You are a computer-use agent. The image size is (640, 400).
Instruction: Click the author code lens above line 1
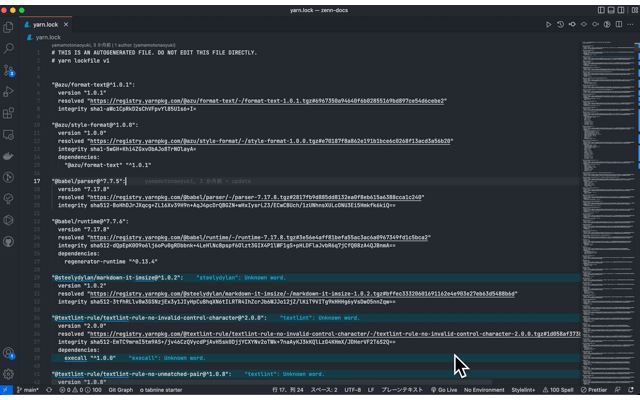click(113, 45)
